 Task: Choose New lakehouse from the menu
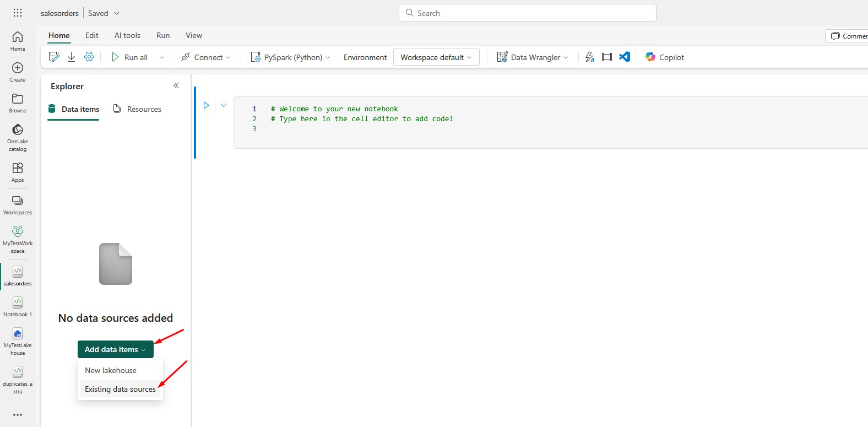click(x=121, y=370)
